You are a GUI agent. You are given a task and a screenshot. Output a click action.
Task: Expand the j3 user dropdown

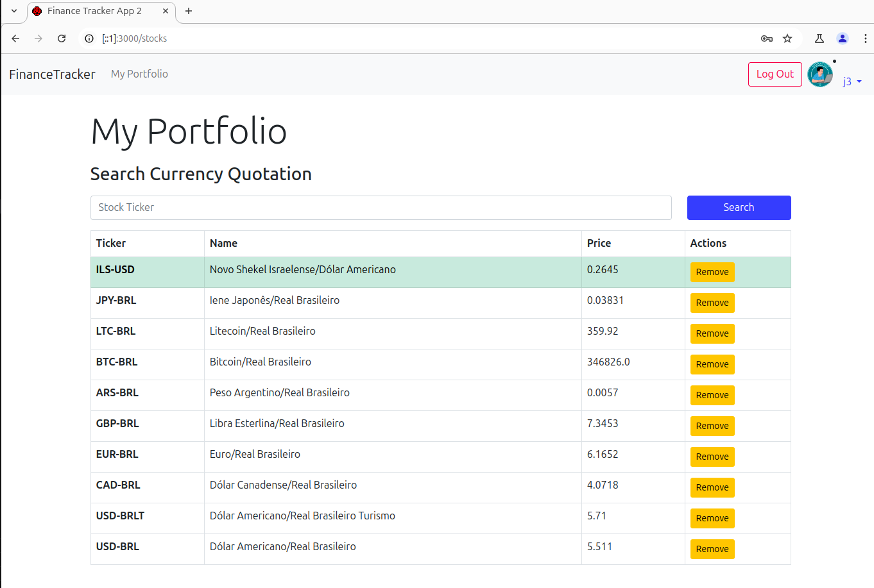tap(852, 81)
